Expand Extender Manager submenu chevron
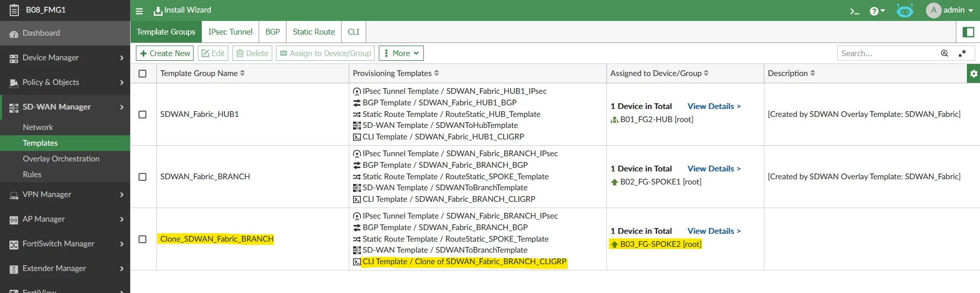The image size is (980, 293). click(x=122, y=268)
